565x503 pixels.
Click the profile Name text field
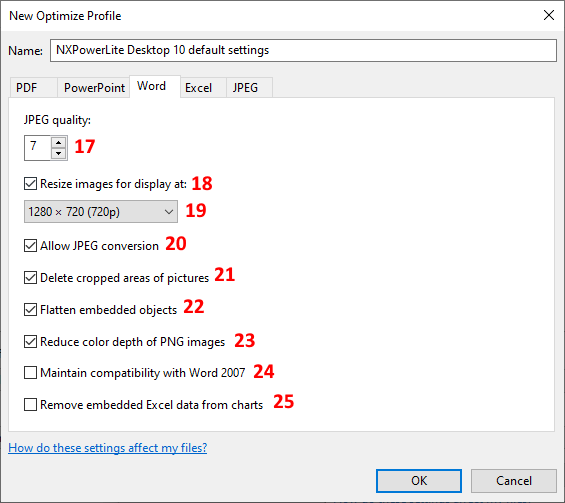(303, 50)
